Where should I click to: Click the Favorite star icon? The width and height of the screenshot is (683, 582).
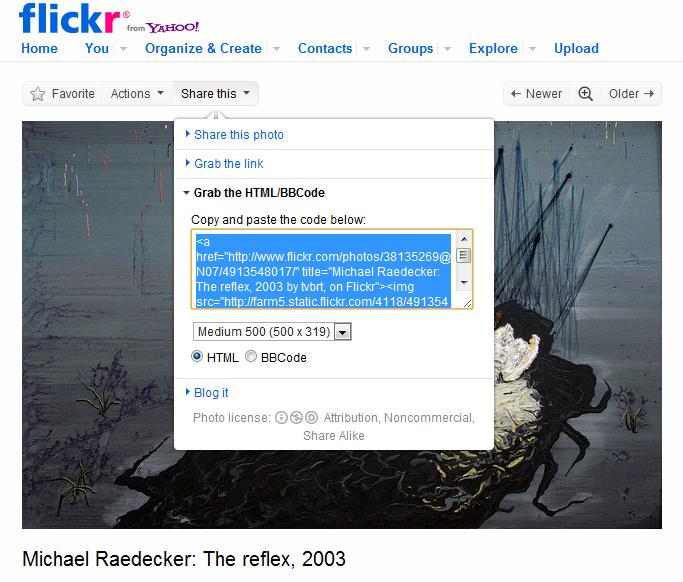click(38, 94)
